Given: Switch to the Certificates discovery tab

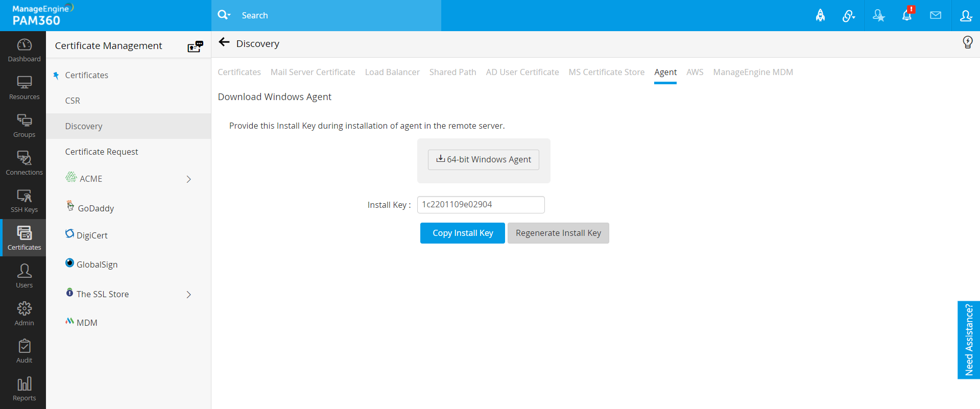Looking at the screenshot, I should tap(240, 73).
